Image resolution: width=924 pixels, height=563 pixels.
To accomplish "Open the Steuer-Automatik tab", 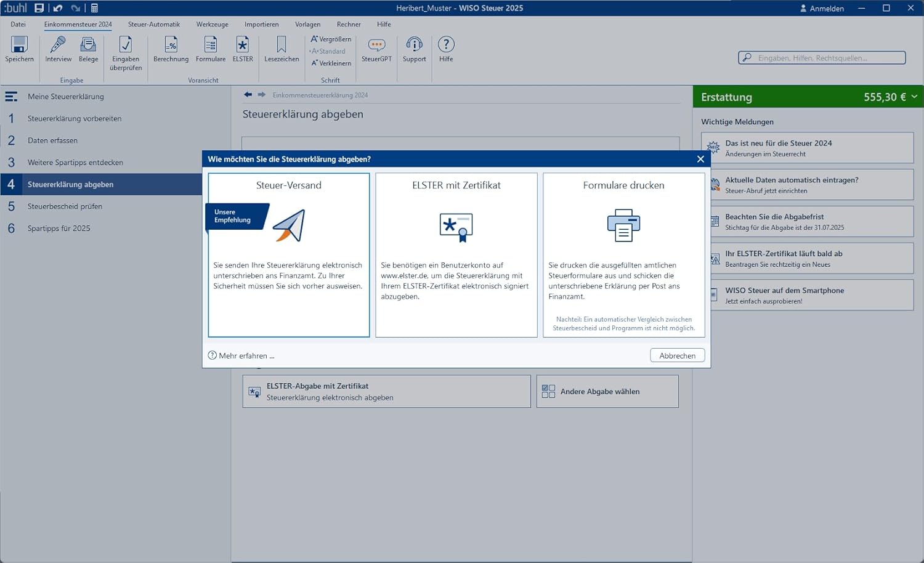I will tap(154, 25).
